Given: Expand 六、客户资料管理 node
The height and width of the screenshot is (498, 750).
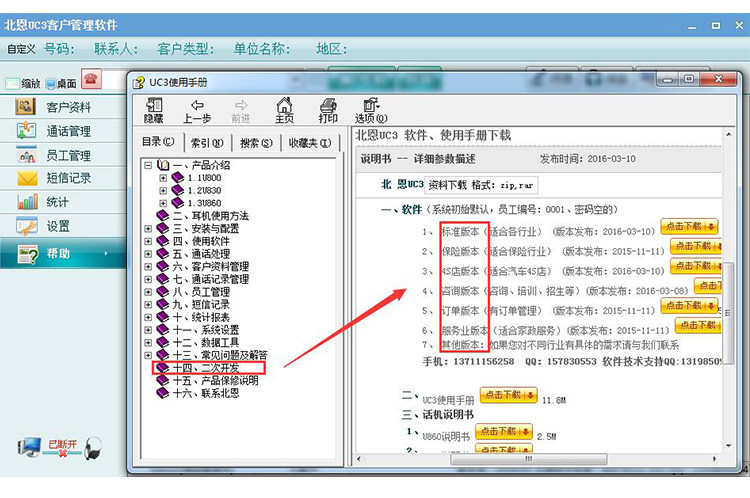Looking at the screenshot, I should point(148,266).
